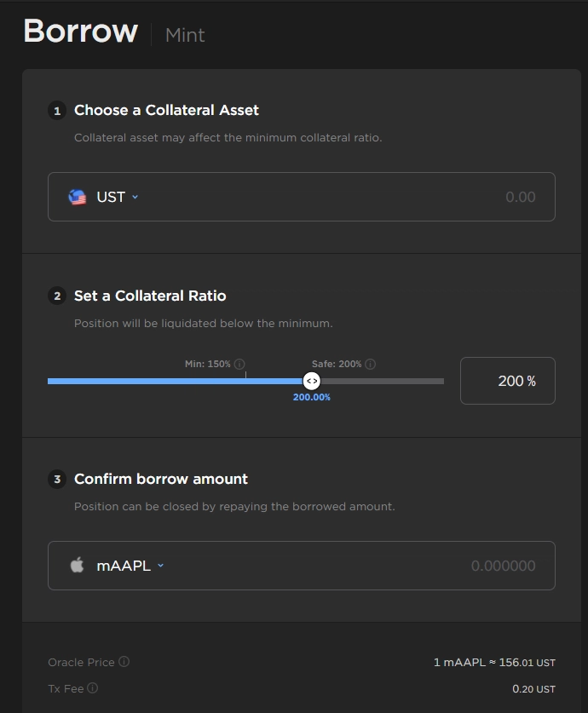
Task: Click the step 2 number badge
Action: pos(57,296)
